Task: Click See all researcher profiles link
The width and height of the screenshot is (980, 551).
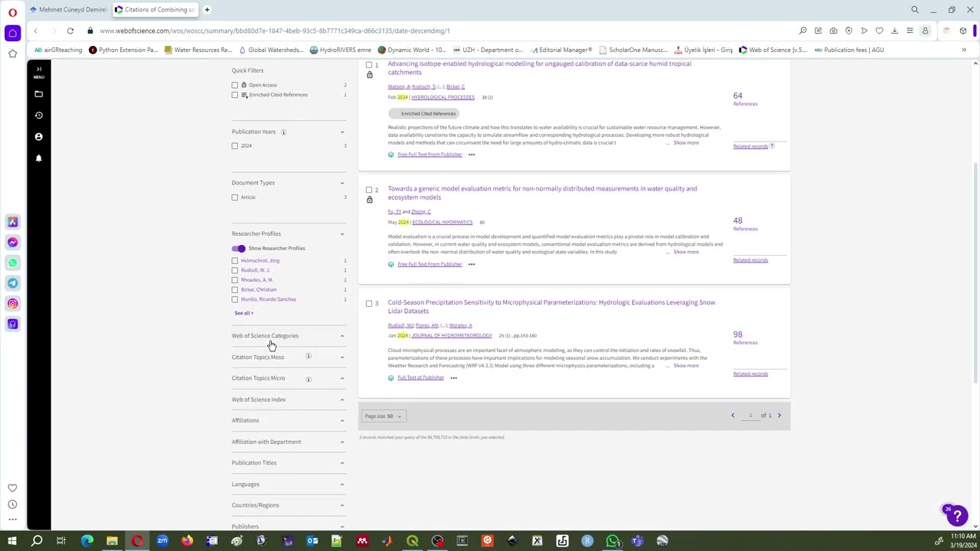Action: [243, 313]
